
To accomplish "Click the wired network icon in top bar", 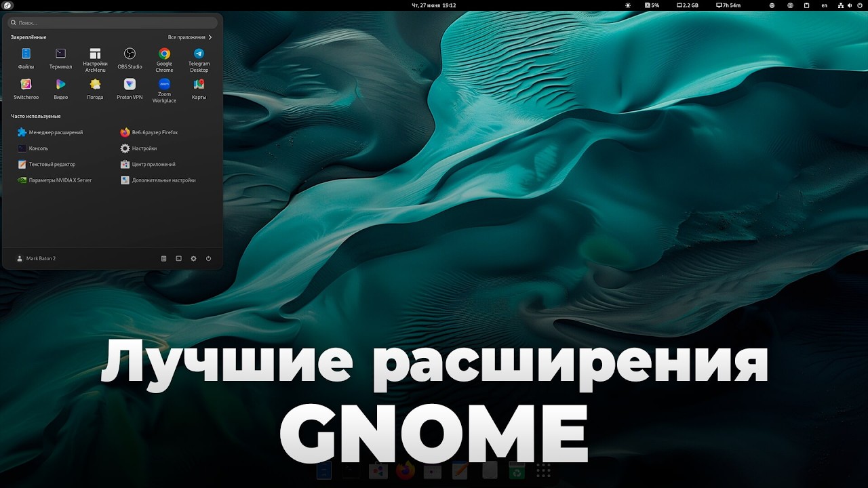I will (840, 5).
